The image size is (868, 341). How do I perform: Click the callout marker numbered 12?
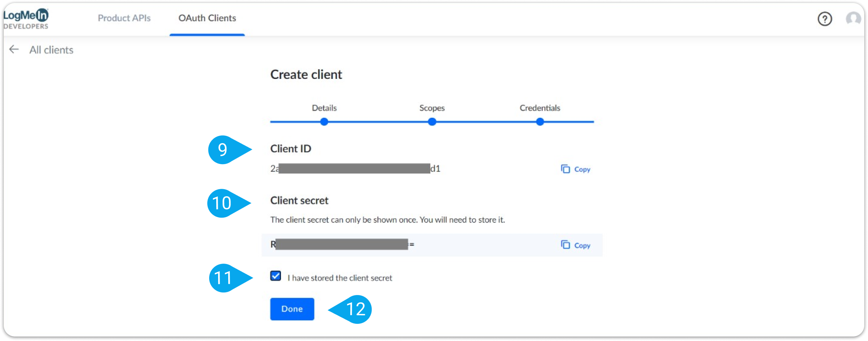(355, 309)
